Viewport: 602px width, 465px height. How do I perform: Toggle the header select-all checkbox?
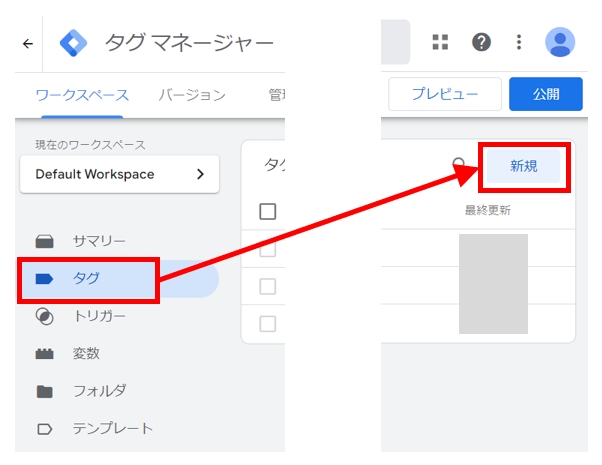point(268,212)
